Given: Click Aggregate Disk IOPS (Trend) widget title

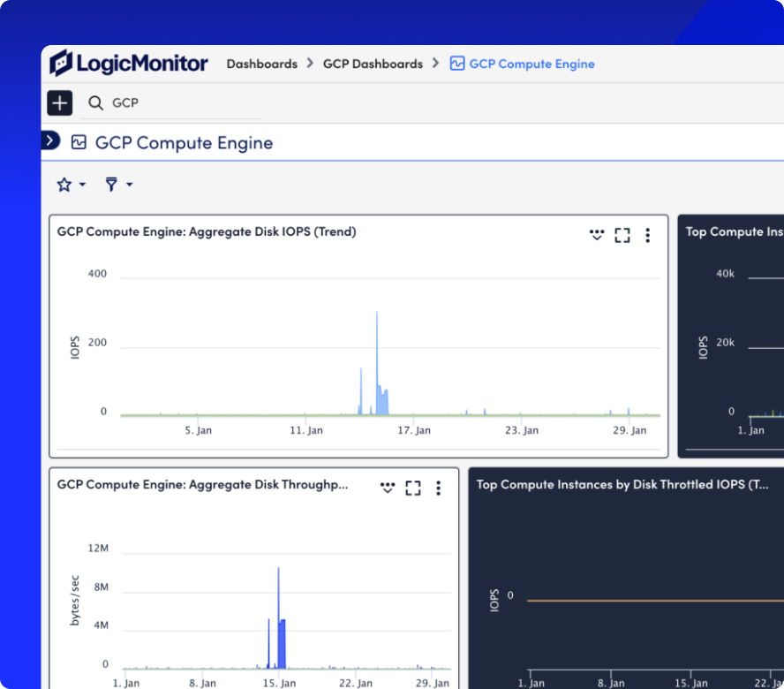Looking at the screenshot, I should click(207, 231).
